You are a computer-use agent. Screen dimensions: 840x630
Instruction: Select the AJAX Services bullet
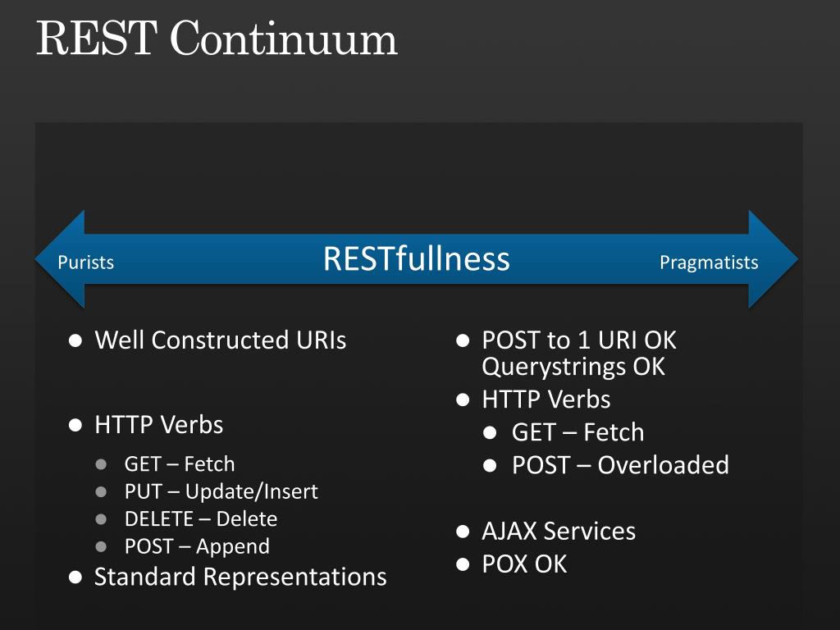(559, 532)
